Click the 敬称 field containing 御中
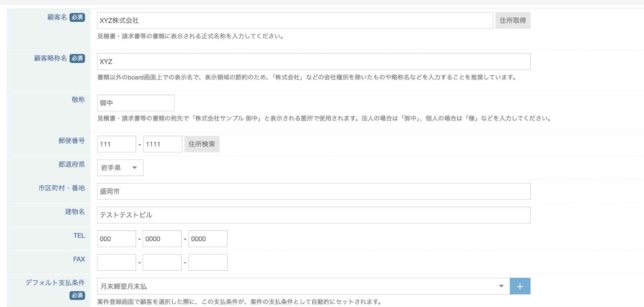This screenshot has width=644, height=307. pyautogui.click(x=136, y=103)
